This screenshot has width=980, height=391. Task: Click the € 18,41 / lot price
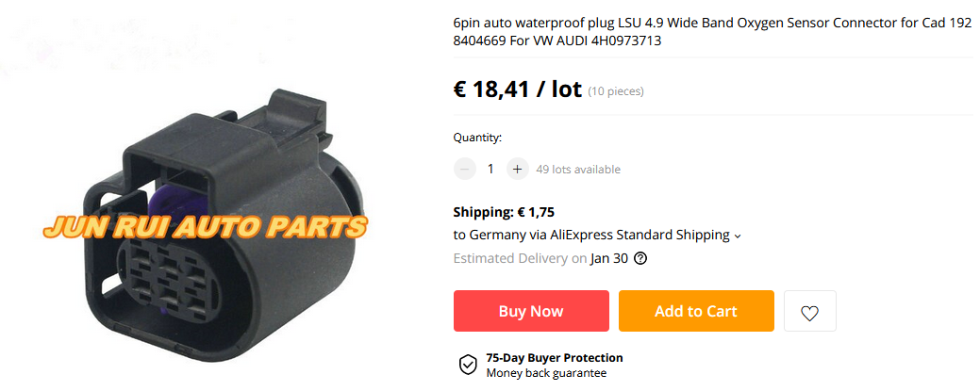click(518, 90)
